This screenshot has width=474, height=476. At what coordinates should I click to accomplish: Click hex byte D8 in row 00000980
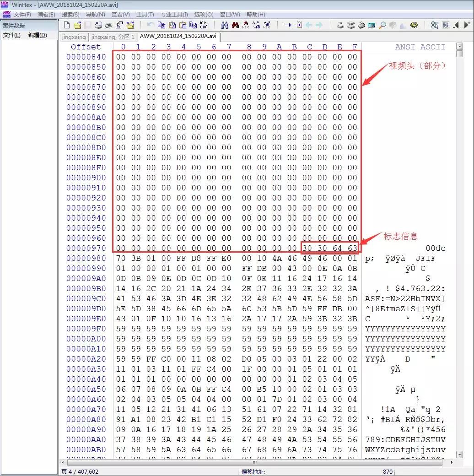pyautogui.click(x=196, y=258)
